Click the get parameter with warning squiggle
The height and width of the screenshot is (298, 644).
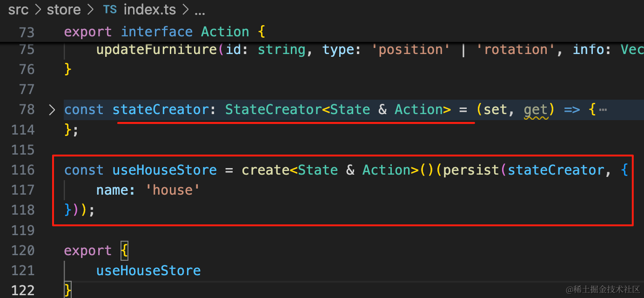(536, 110)
